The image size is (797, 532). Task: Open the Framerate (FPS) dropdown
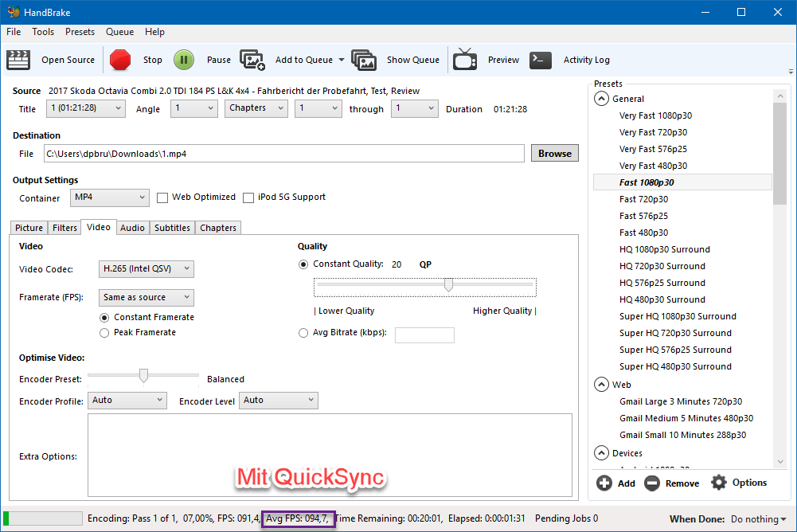coord(147,297)
